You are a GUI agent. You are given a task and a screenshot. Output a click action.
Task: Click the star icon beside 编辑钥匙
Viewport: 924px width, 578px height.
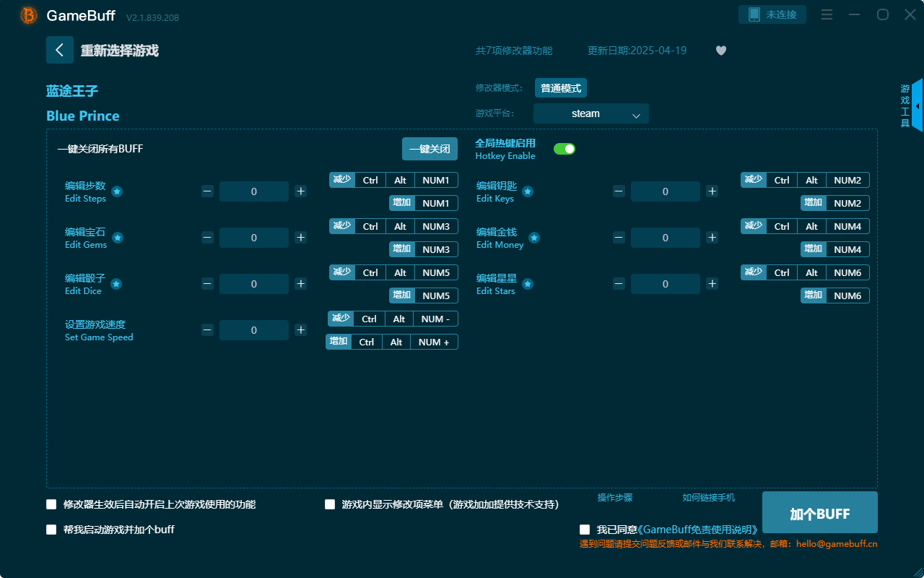[x=528, y=191]
